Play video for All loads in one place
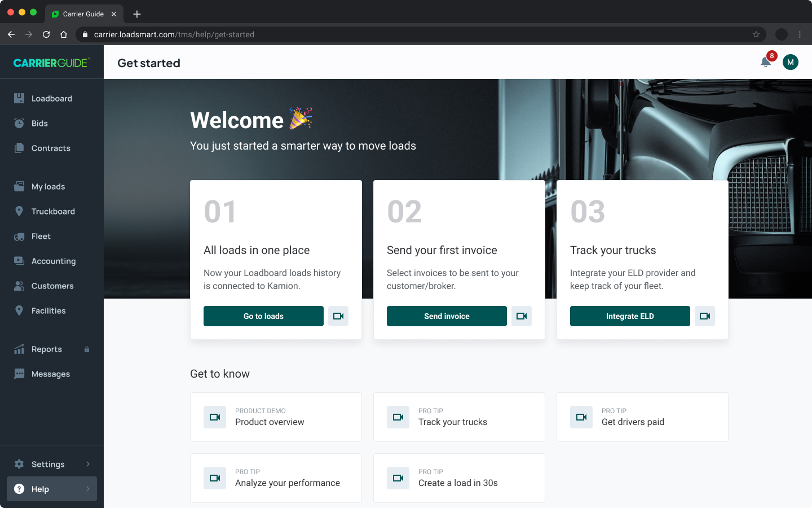 point(338,316)
